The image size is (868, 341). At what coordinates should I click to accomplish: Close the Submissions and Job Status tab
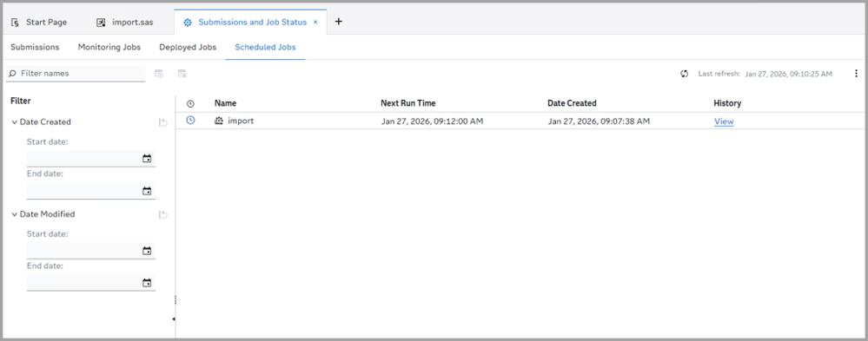click(315, 22)
